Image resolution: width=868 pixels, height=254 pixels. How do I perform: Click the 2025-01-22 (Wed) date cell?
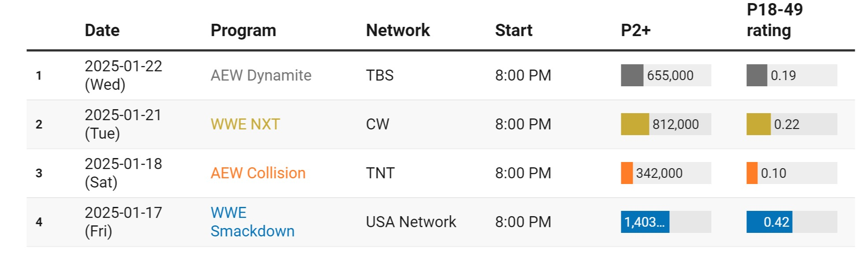pyautogui.click(x=123, y=75)
